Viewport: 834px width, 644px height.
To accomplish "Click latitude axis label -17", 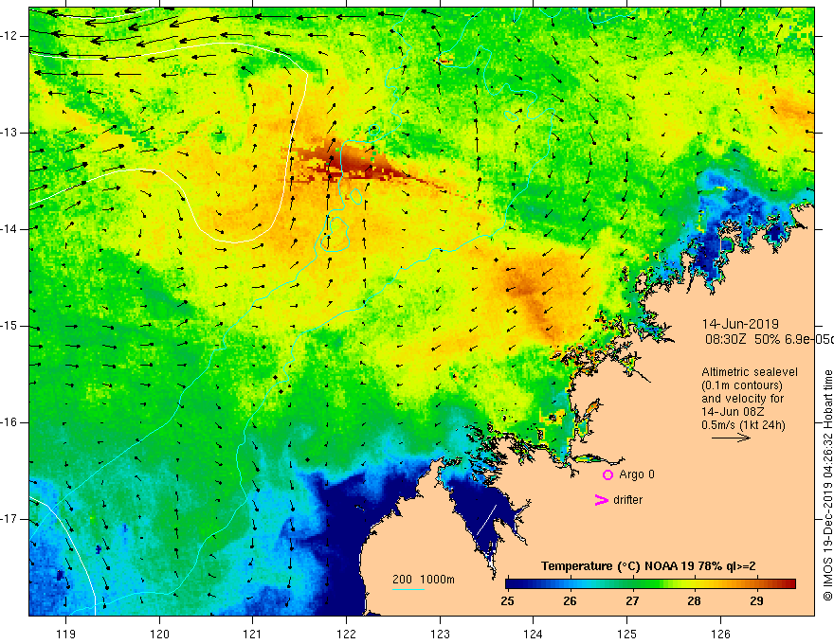I will click(10, 519).
